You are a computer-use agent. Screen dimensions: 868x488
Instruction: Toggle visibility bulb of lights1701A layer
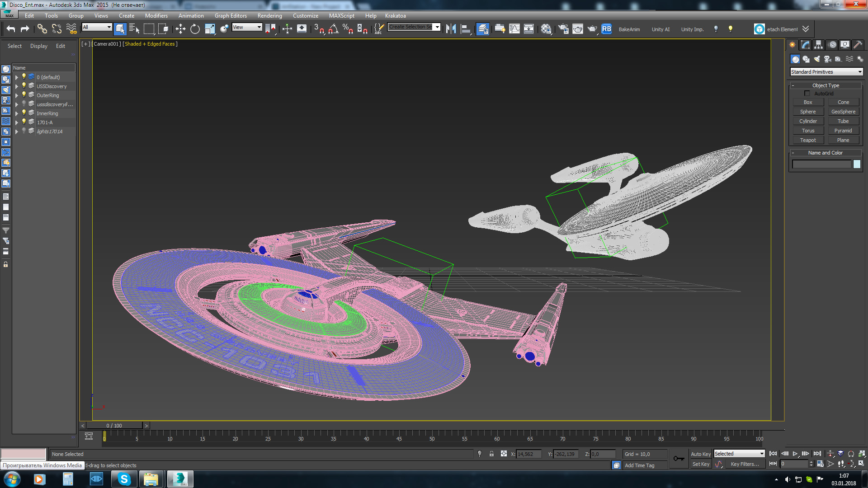[x=24, y=131]
